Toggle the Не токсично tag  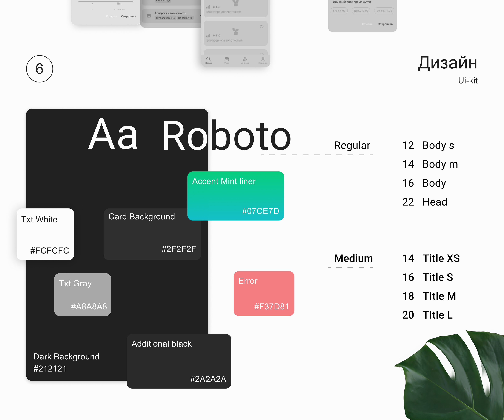pos(185,18)
